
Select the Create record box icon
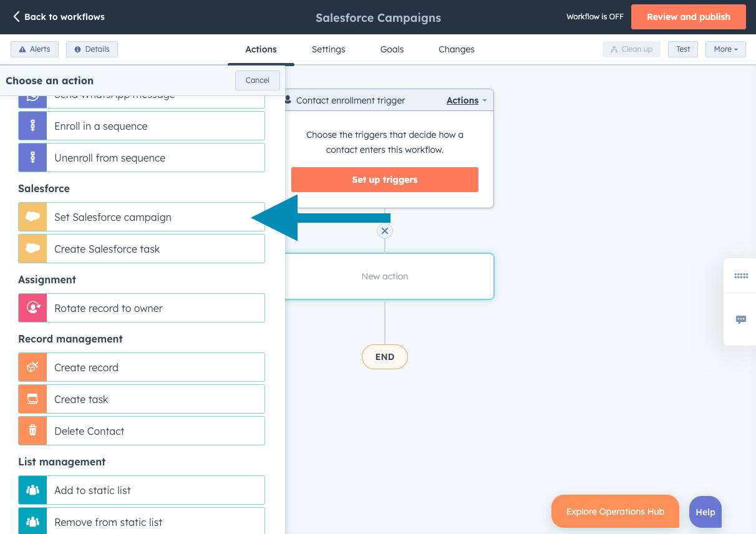click(32, 368)
